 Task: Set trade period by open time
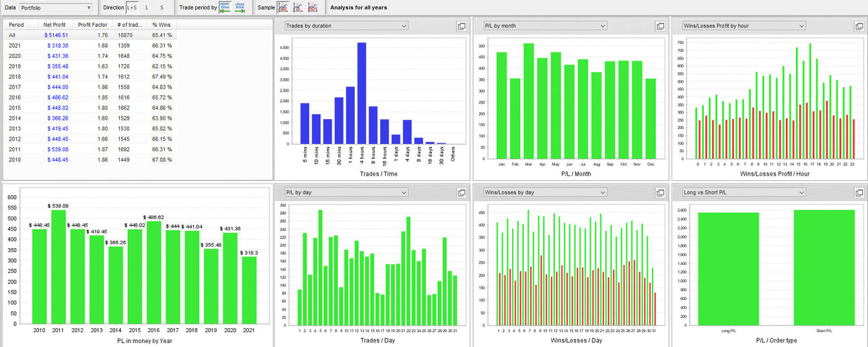click(x=225, y=7)
